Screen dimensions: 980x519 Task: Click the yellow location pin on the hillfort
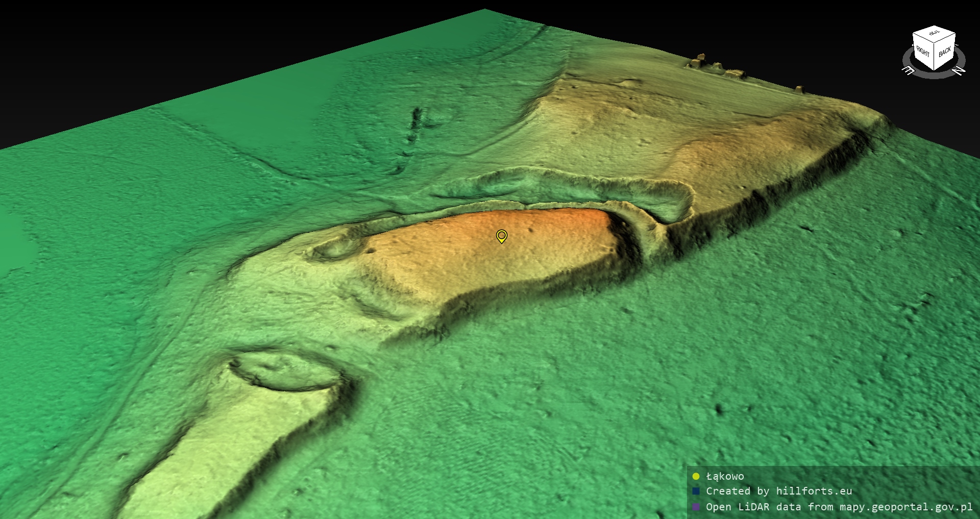(x=502, y=236)
